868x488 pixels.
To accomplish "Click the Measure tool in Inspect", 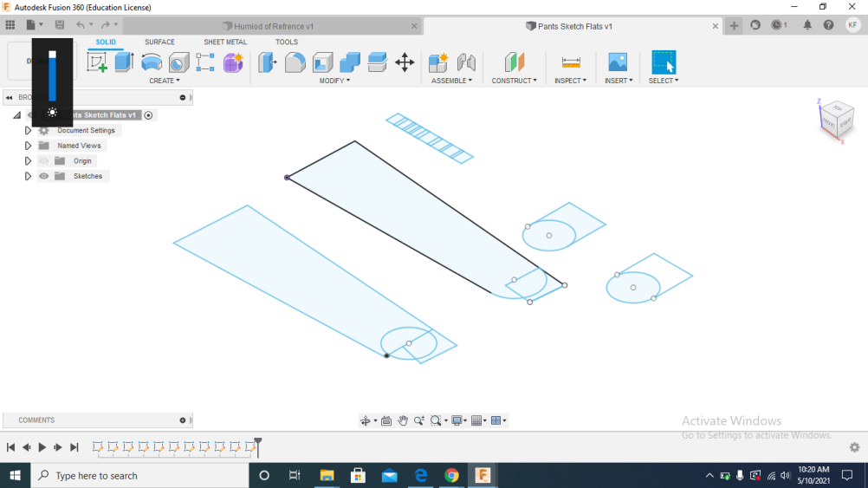I will tap(571, 62).
